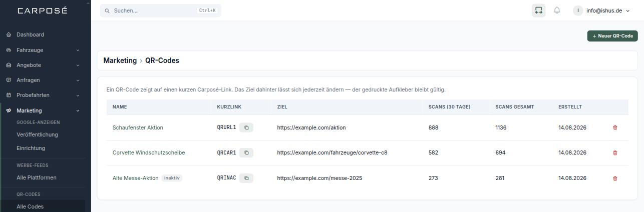
Task: Click the Marketing megaphone icon
Action: pos(9,110)
